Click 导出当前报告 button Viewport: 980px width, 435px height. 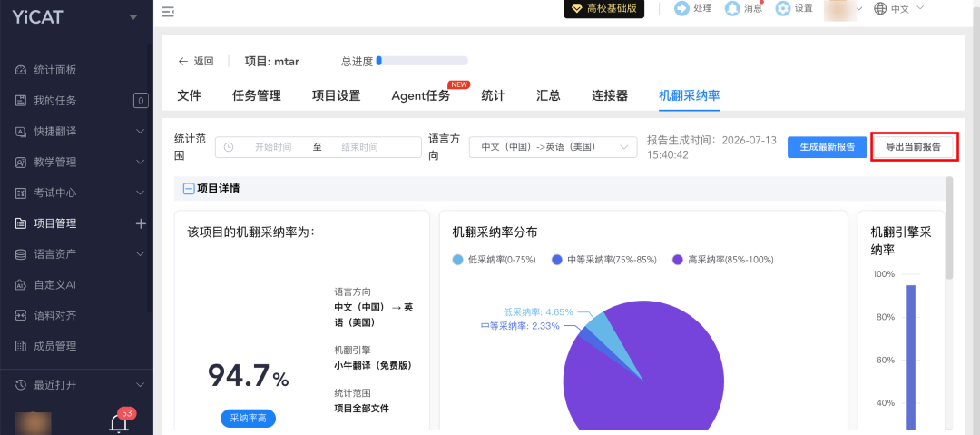coord(913,147)
